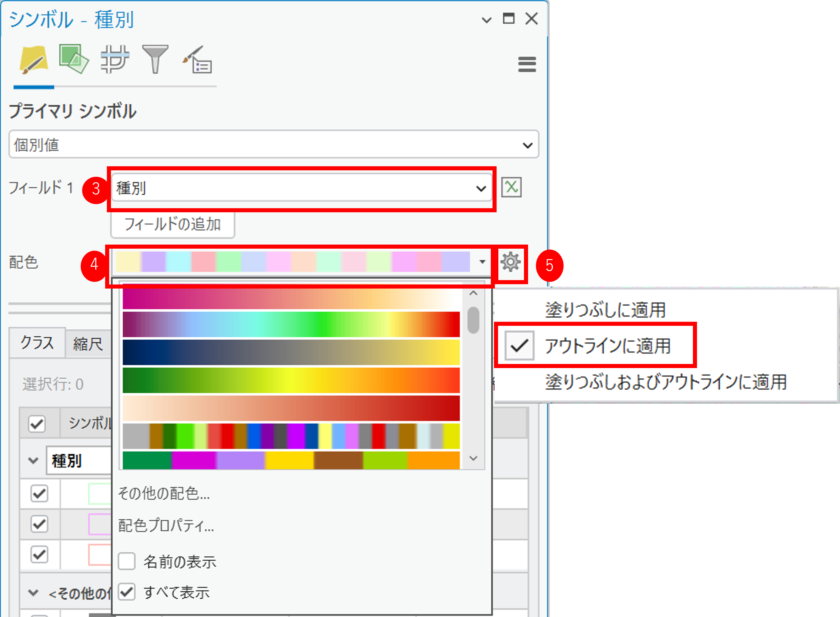The width and height of the screenshot is (840, 617).
Task: Open the display filters funnel icon
Action: coord(155,59)
